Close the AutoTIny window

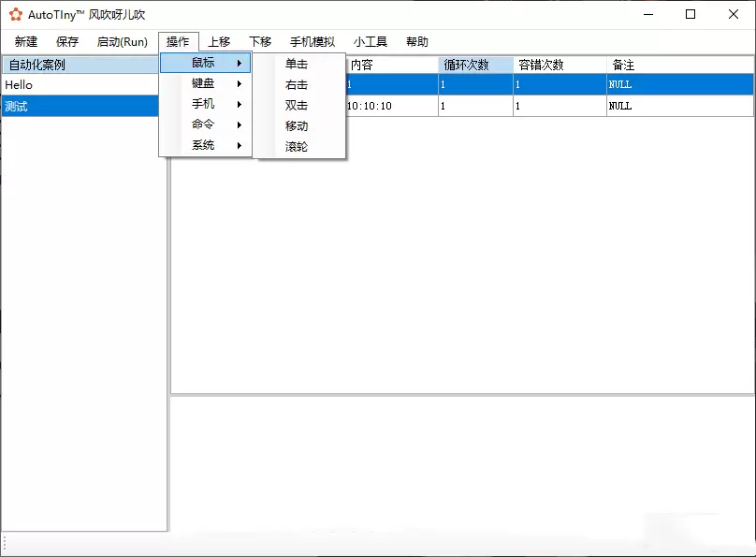(x=734, y=14)
